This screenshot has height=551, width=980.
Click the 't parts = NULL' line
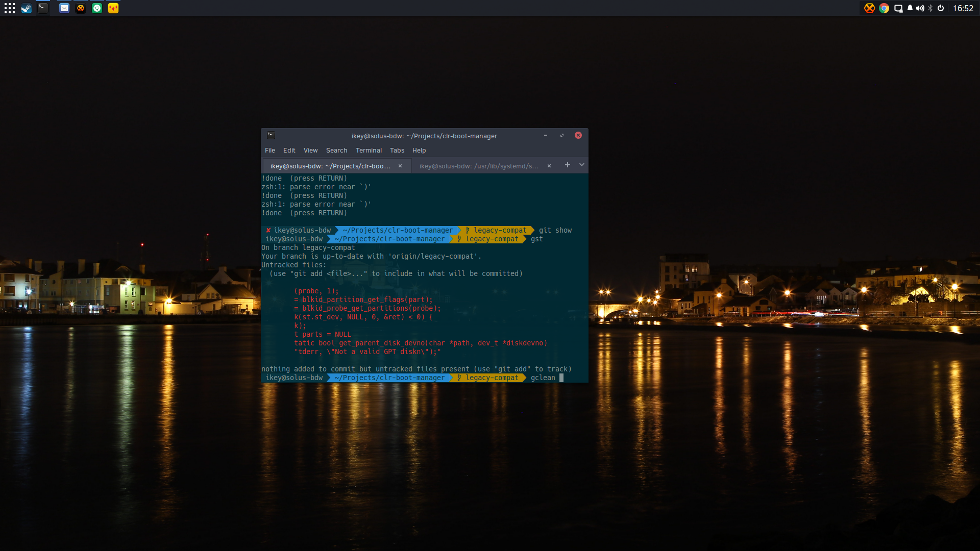click(x=323, y=334)
